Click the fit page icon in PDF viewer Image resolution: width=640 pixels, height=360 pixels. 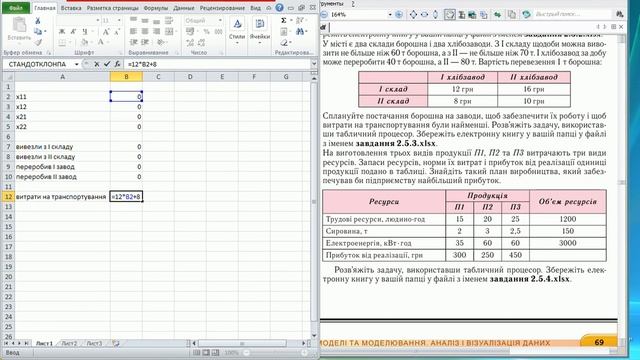(413, 14)
